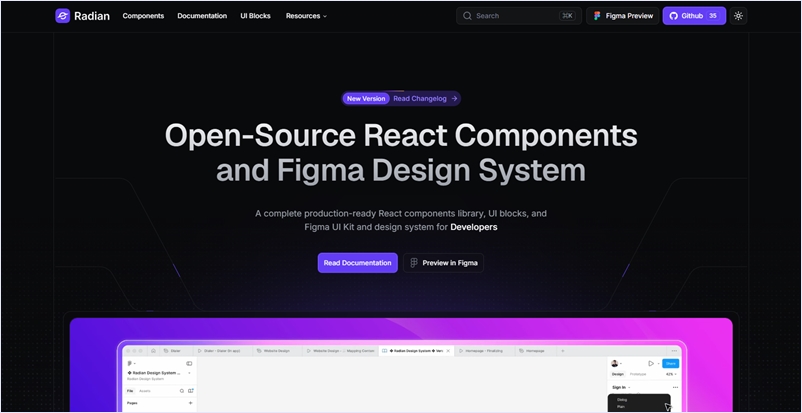The height and width of the screenshot is (413, 802).
Task: Close the Radian Design System tab
Action: 448,351
